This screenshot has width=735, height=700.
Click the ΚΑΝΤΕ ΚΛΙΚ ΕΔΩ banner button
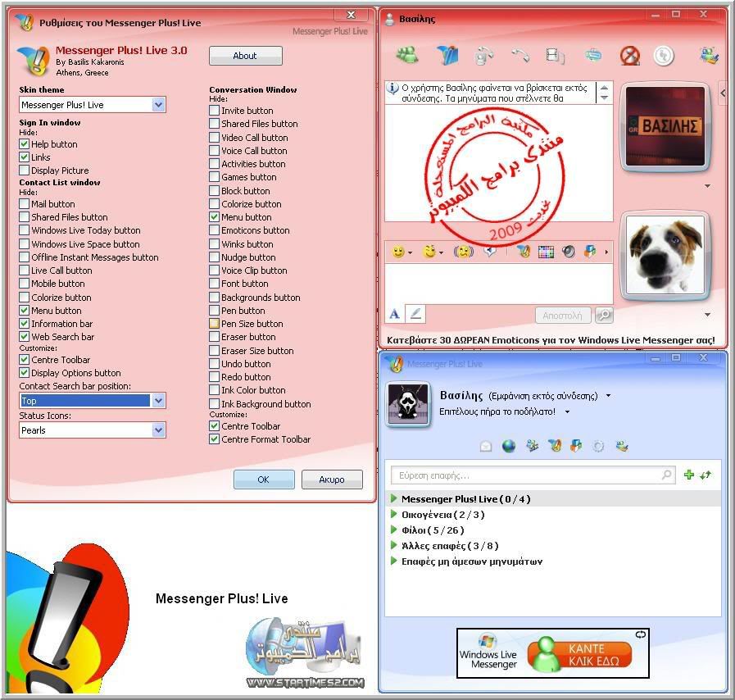tap(579, 655)
